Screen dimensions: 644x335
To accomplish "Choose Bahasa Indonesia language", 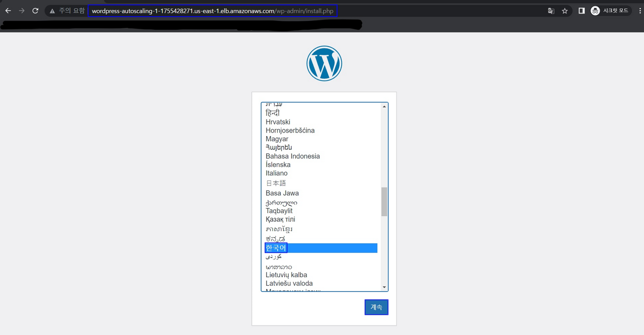I will point(293,156).
